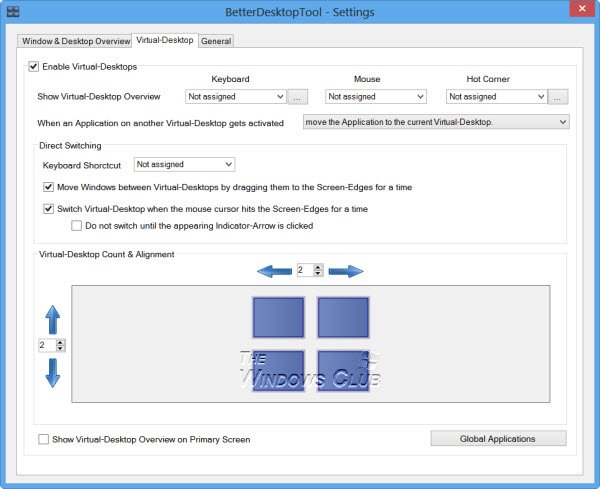The height and width of the screenshot is (489, 600).
Task: Open Direct Switching Keyboard Shortcut dropdown
Action: (x=184, y=165)
